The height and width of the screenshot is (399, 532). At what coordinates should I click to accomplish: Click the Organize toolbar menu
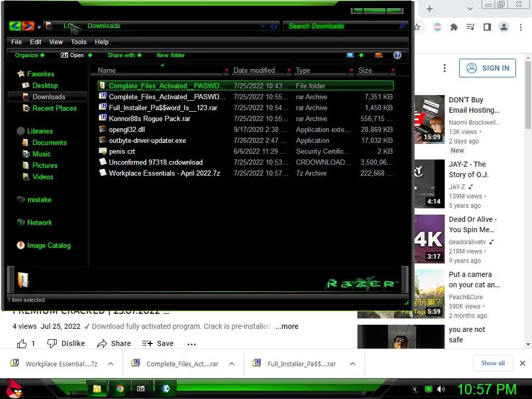[30, 55]
